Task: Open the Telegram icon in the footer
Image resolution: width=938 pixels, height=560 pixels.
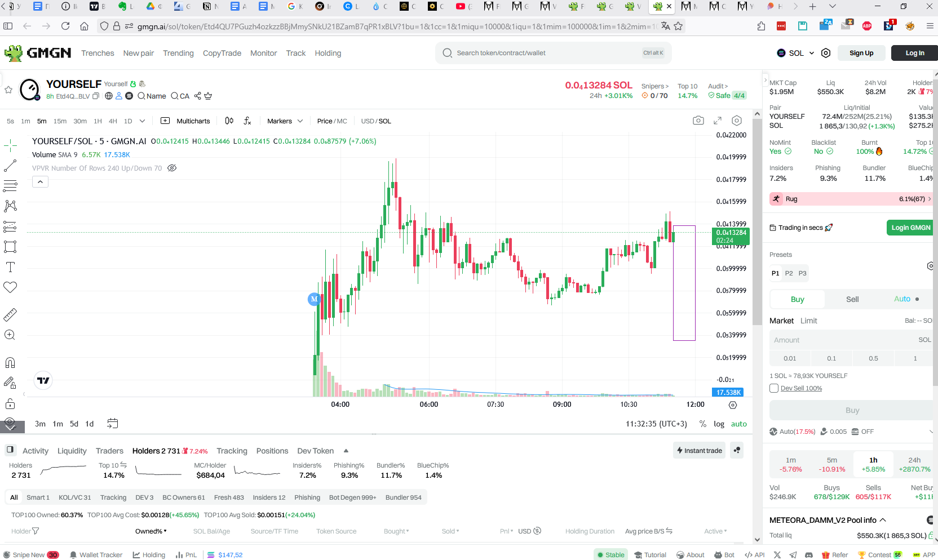Action: 793,555
